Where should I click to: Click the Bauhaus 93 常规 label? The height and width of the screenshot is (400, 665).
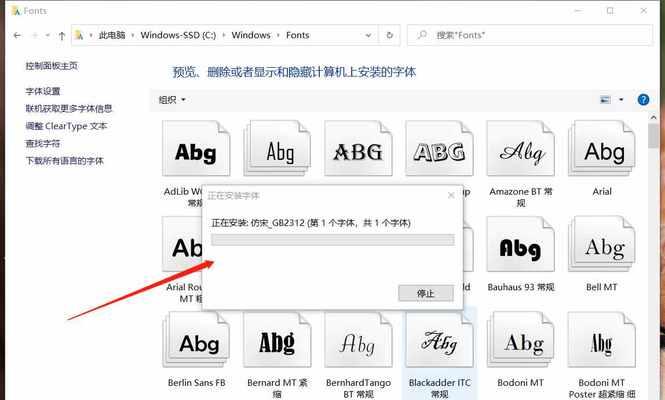[x=521, y=287]
